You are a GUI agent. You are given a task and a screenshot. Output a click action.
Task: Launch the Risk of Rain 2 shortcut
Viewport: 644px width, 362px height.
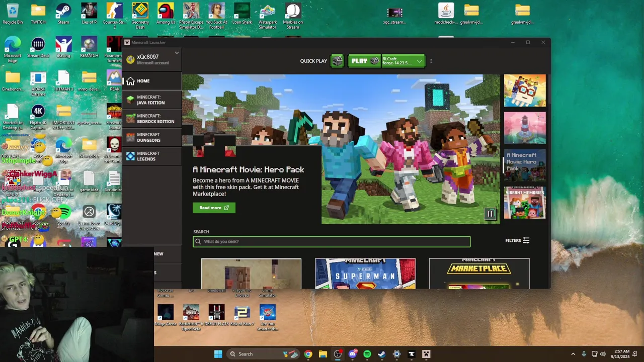(x=242, y=316)
